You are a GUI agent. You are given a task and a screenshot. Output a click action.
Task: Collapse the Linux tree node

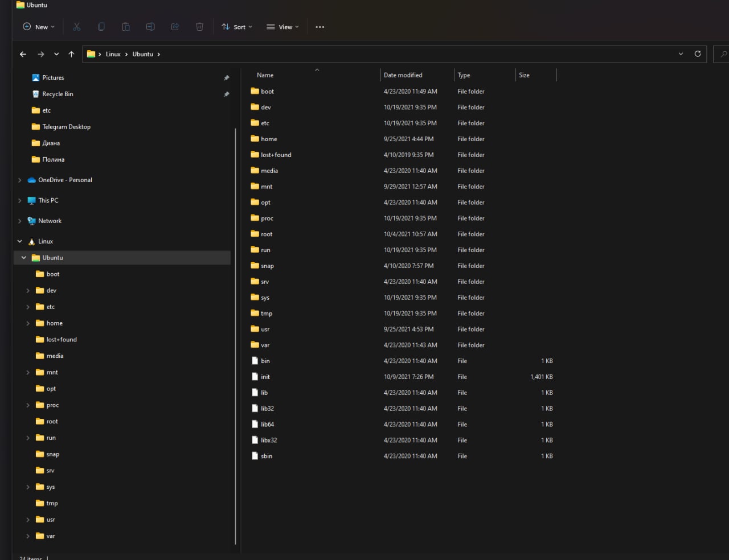click(x=20, y=241)
